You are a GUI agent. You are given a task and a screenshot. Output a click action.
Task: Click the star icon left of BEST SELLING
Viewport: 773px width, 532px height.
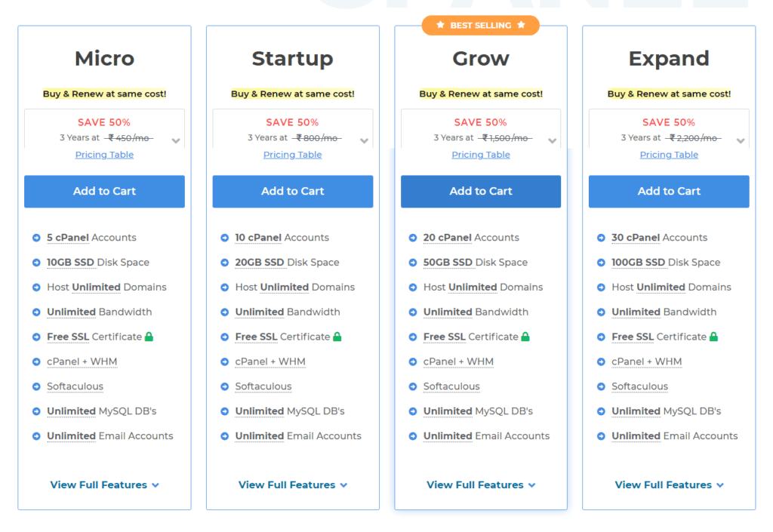[440, 25]
